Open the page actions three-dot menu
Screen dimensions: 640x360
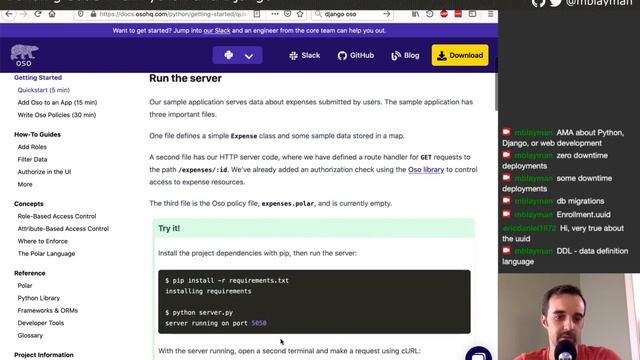tap(275, 14)
